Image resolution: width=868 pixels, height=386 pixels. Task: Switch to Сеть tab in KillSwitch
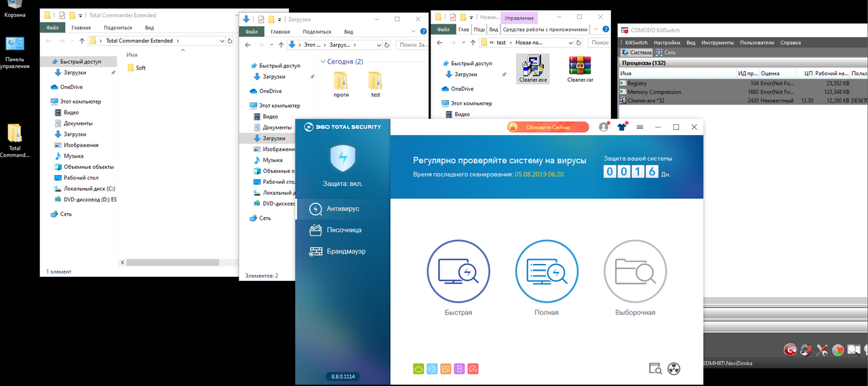pyautogui.click(x=665, y=52)
